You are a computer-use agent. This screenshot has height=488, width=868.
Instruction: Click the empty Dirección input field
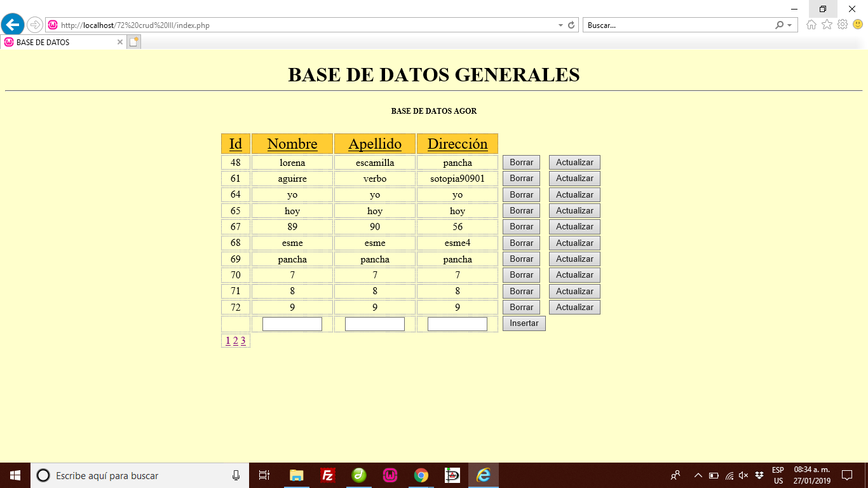click(458, 324)
